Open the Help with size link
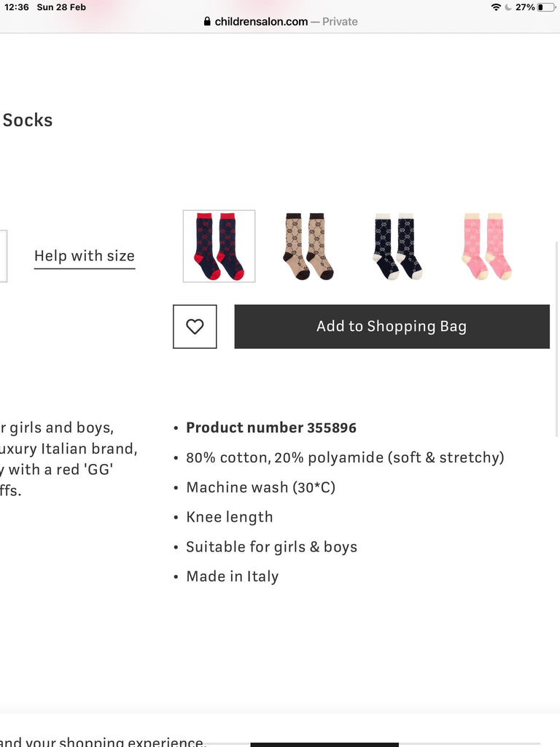Viewport: 560px width, 747px height. tap(85, 256)
